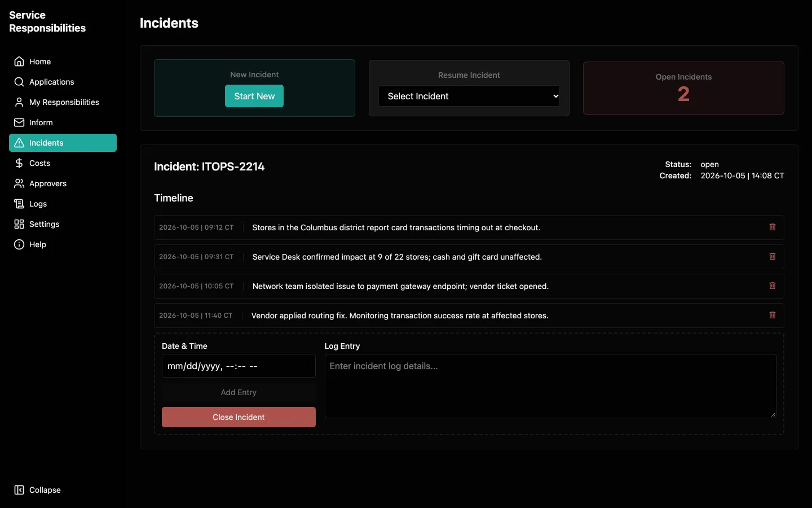Click the Help info circle icon
Viewport: 812px width, 508px height.
tap(19, 244)
